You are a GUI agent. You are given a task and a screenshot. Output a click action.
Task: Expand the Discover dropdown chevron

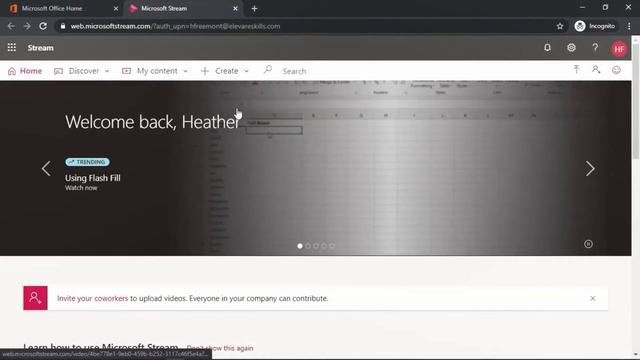coord(107,71)
